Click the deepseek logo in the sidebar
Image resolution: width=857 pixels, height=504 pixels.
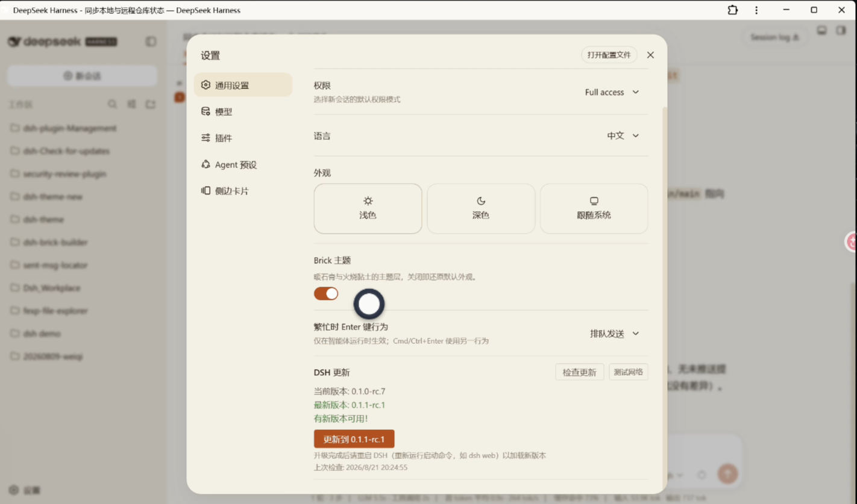62,42
